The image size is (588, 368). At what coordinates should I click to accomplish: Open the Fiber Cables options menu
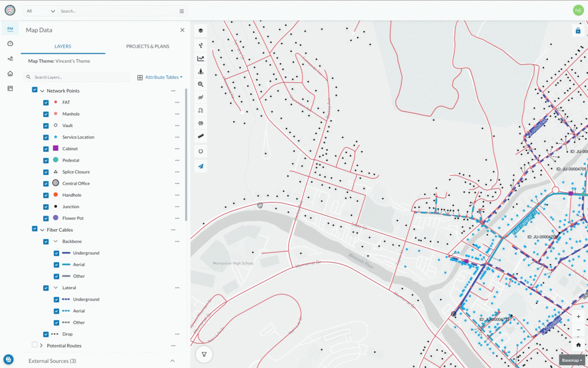tap(173, 230)
